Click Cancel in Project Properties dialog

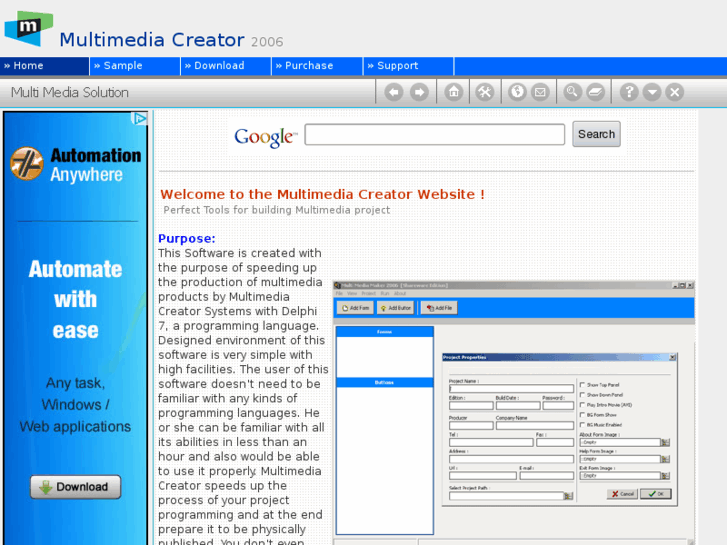[622, 494]
